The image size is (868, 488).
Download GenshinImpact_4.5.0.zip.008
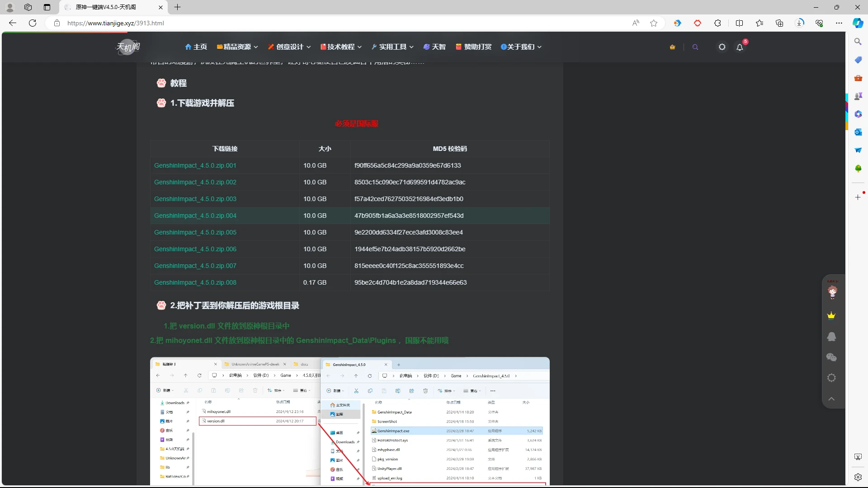point(195,282)
